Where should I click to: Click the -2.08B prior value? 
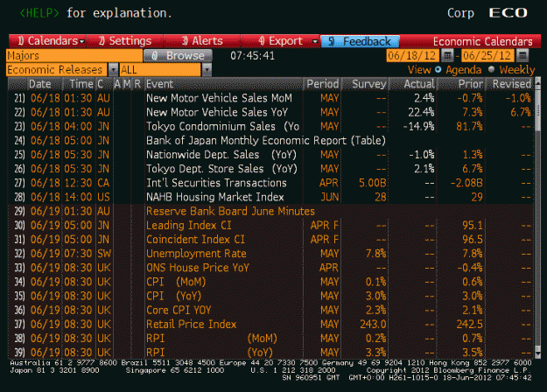click(466, 183)
